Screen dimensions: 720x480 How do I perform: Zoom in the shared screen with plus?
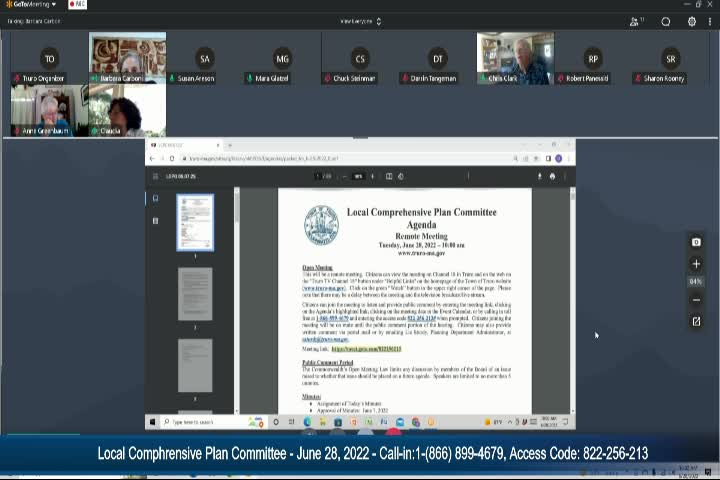696,264
